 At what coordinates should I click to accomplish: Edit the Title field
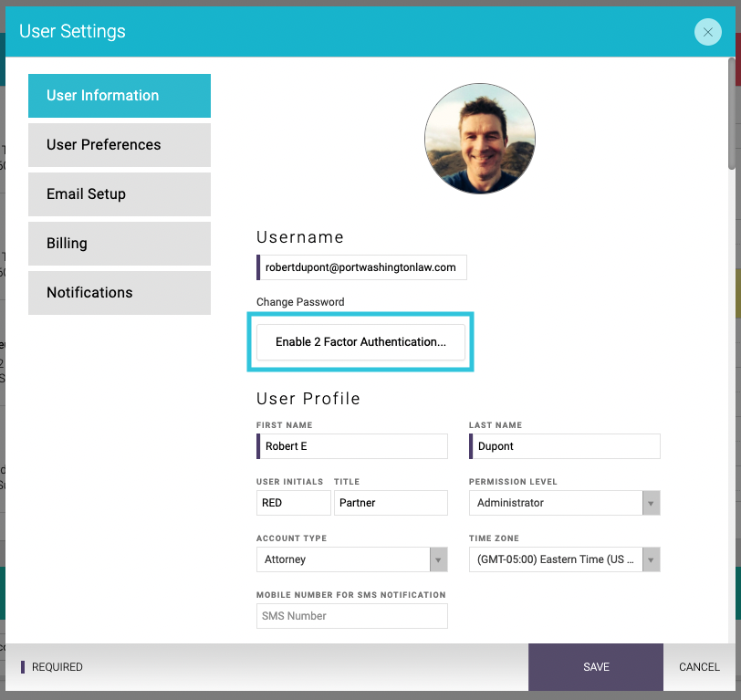[391, 503]
